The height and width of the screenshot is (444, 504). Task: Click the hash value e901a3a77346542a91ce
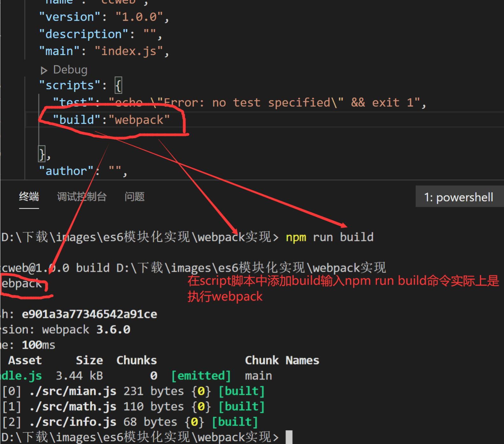(89, 314)
